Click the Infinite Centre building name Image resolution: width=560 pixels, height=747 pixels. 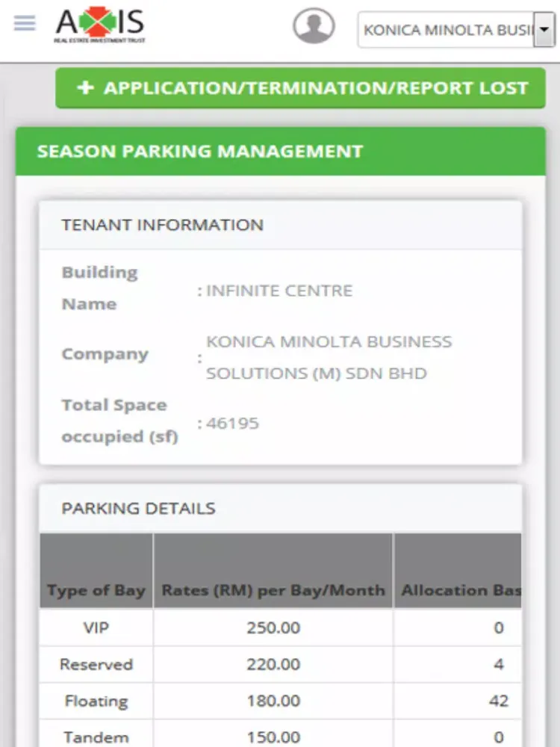(279, 290)
